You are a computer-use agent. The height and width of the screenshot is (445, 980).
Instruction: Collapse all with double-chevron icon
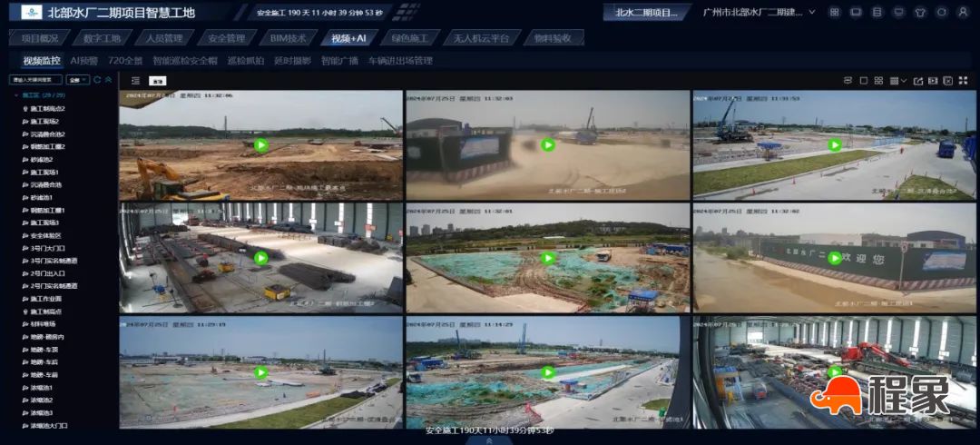coord(108,80)
